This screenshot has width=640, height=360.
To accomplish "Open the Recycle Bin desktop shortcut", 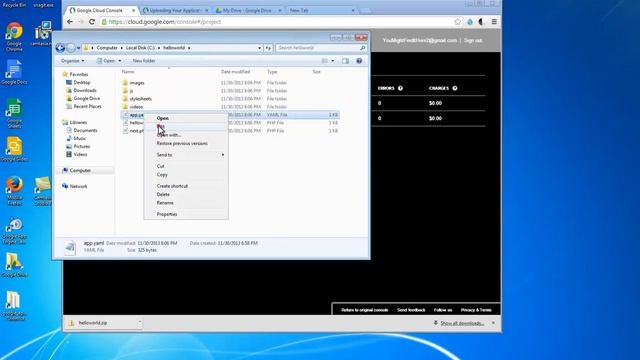I will 14,4.
